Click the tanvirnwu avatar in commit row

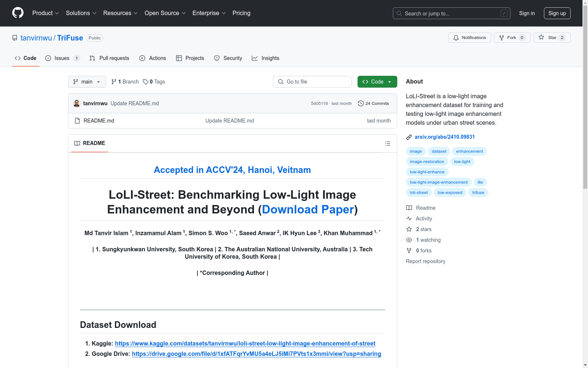(77, 103)
